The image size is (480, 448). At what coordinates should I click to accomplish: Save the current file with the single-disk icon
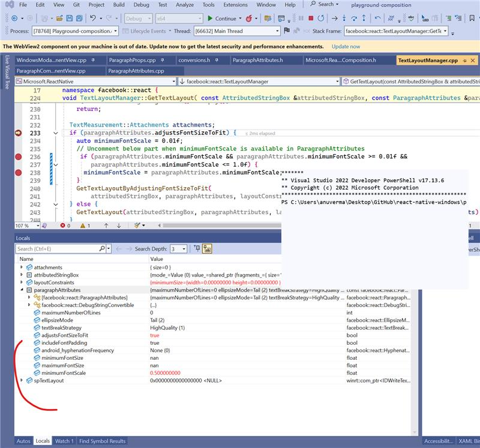tap(70, 19)
